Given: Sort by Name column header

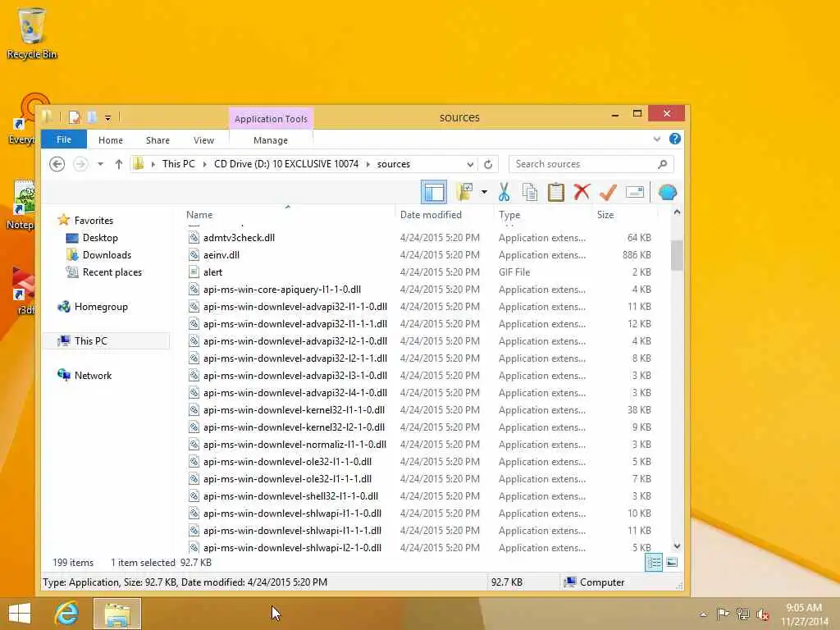Looking at the screenshot, I should [199, 214].
